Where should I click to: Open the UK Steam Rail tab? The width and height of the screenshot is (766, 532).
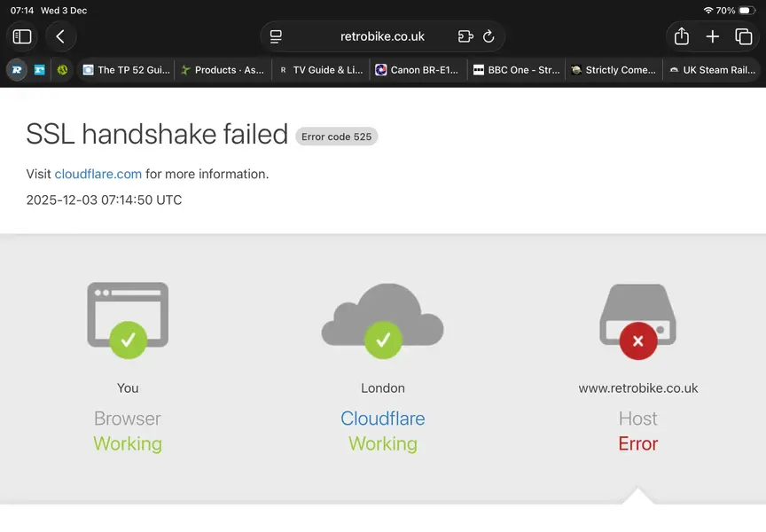[710, 70]
